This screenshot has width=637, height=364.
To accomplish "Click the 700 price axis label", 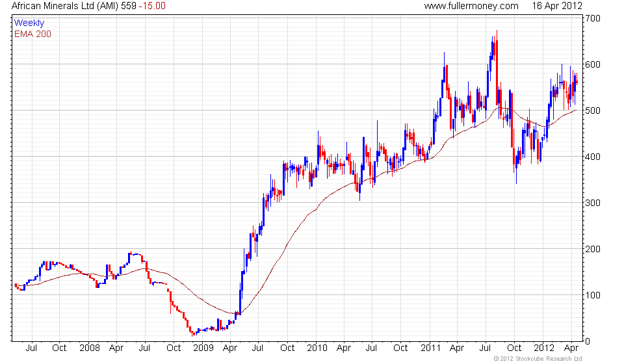I will (593, 18).
